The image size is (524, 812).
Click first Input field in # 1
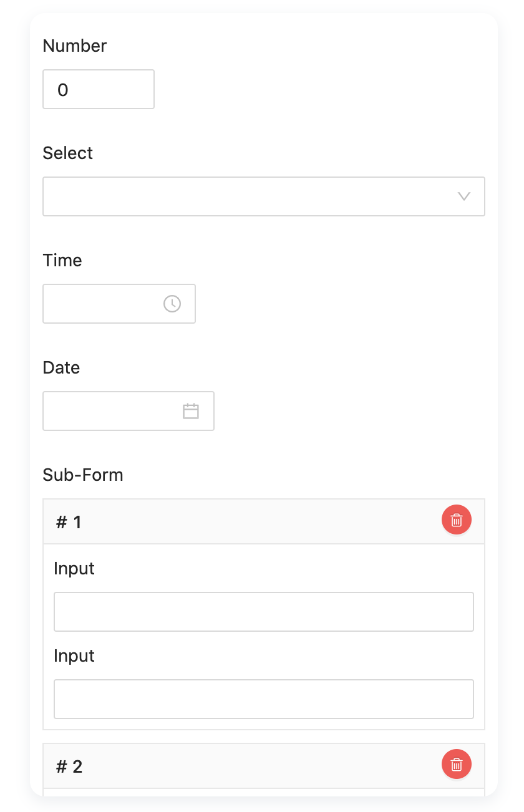(264, 612)
